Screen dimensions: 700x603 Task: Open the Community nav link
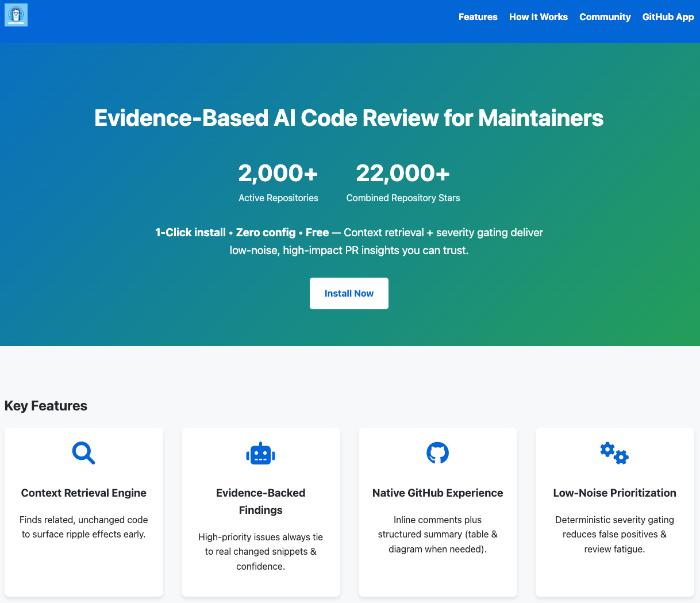605,17
